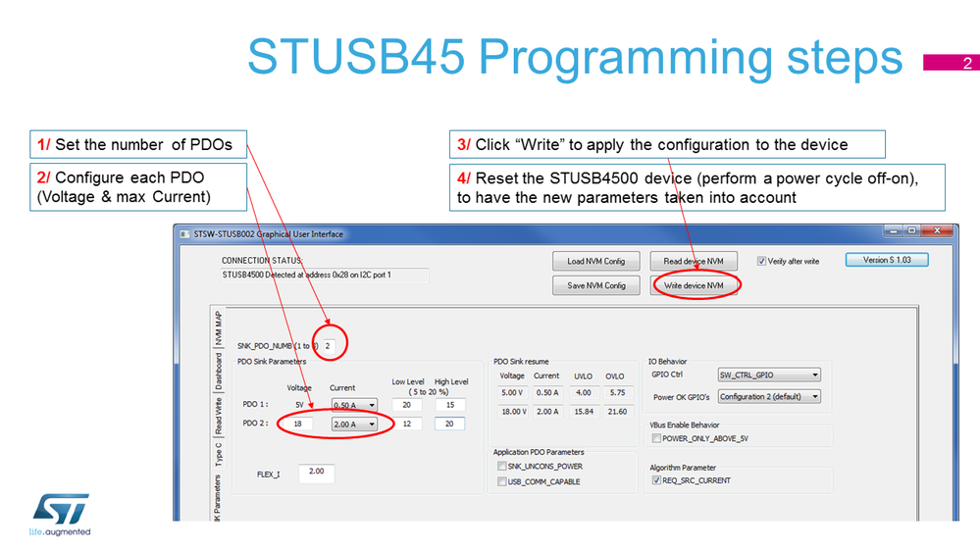Click Save NVM Config
This screenshot has height=551, width=980.
(x=596, y=285)
